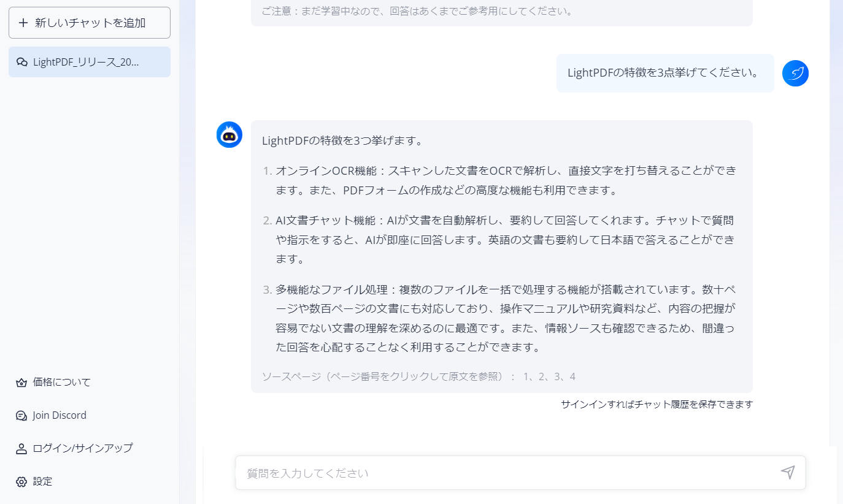Open source page 2 from the answer
This screenshot has height=504, width=843.
click(541, 376)
